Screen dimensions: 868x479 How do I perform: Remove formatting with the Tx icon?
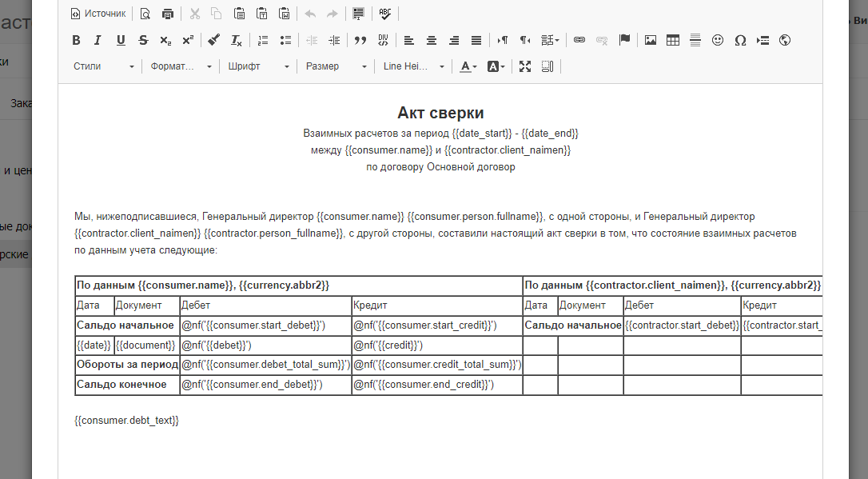(237, 40)
